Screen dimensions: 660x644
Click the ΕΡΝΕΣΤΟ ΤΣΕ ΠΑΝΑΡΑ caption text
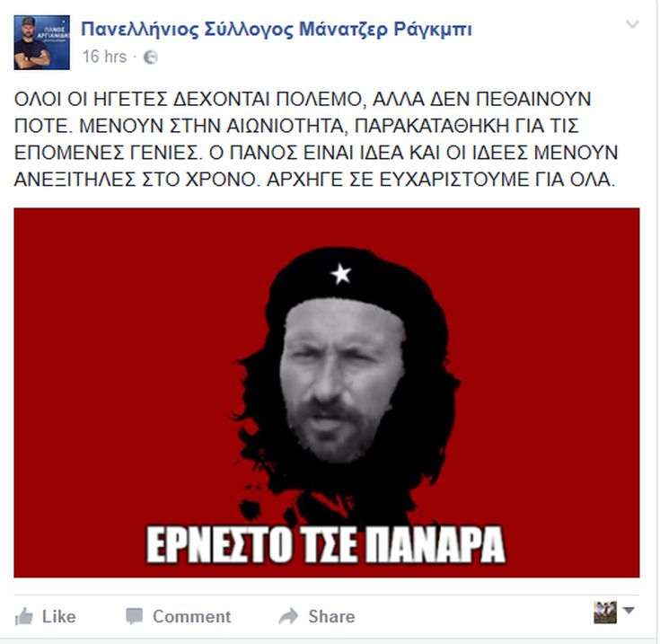tap(326, 544)
